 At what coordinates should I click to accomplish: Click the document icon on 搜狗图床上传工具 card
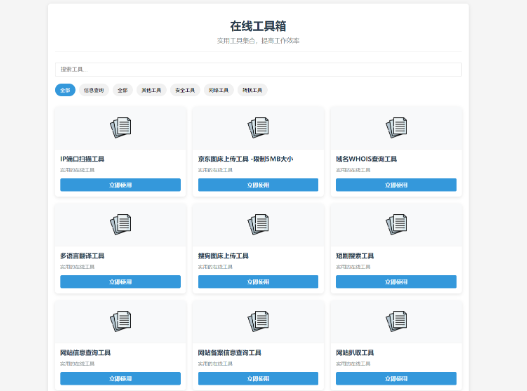click(x=258, y=224)
